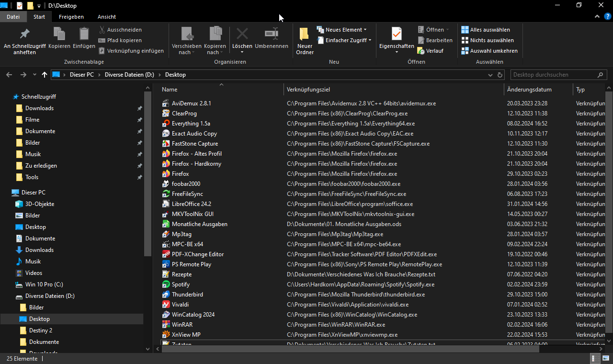Screen dimensions: 613x364
Task: Select Destiny 2 folder in the tree
Action: click(41, 330)
